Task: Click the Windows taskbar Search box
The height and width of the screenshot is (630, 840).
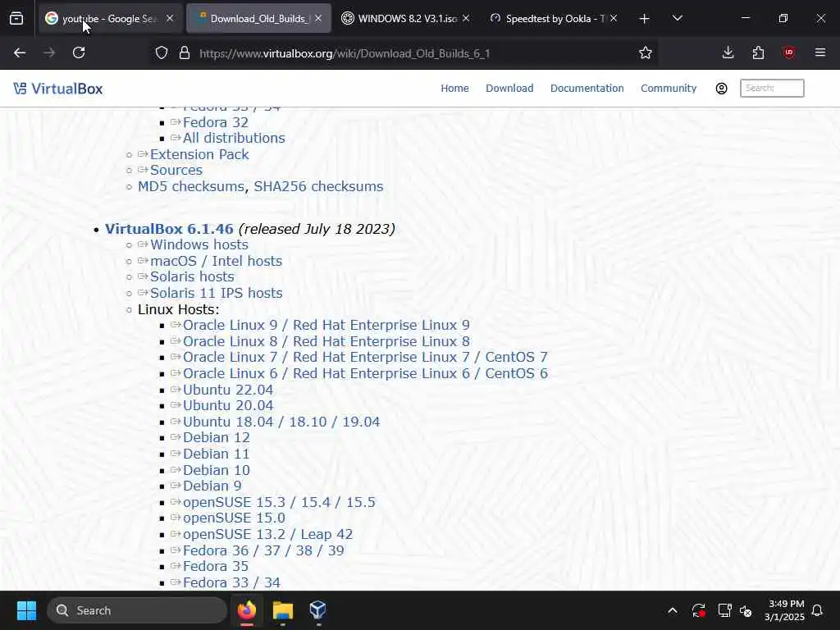Action: pos(137,610)
